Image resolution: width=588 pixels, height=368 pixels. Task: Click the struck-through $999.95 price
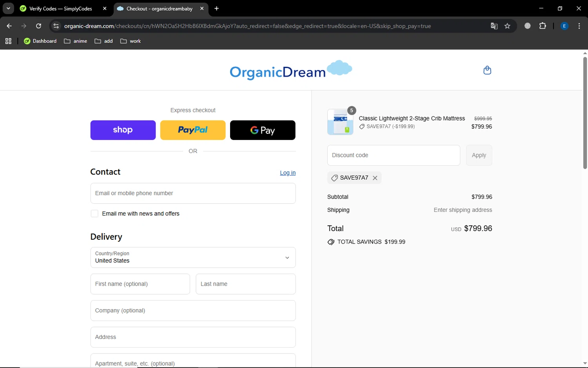coord(483,118)
